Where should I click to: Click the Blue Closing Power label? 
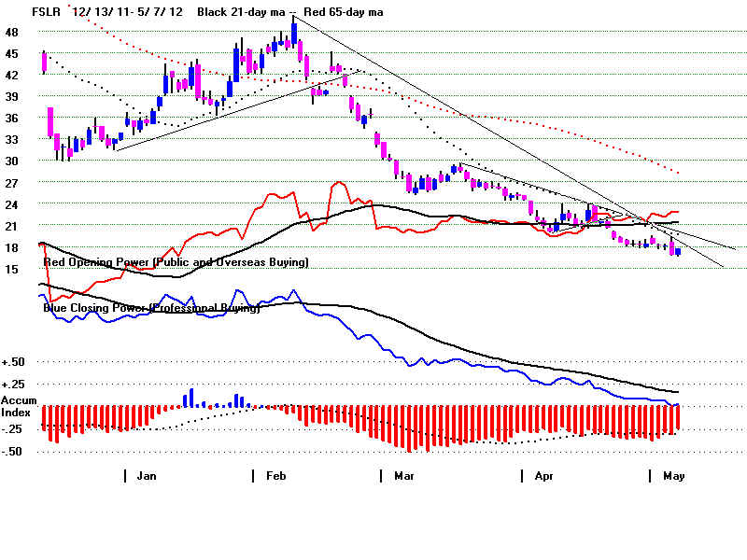coord(151,307)
